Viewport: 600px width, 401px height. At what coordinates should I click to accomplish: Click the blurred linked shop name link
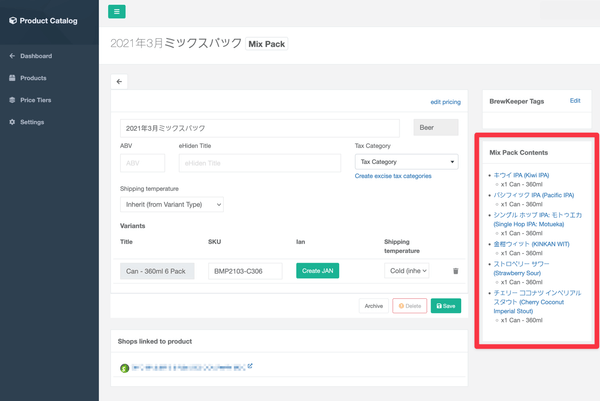[188, 368]
